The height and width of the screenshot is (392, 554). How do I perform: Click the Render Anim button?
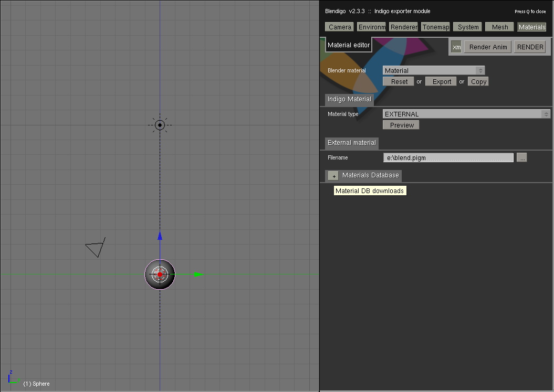click(x=488, y=47)
